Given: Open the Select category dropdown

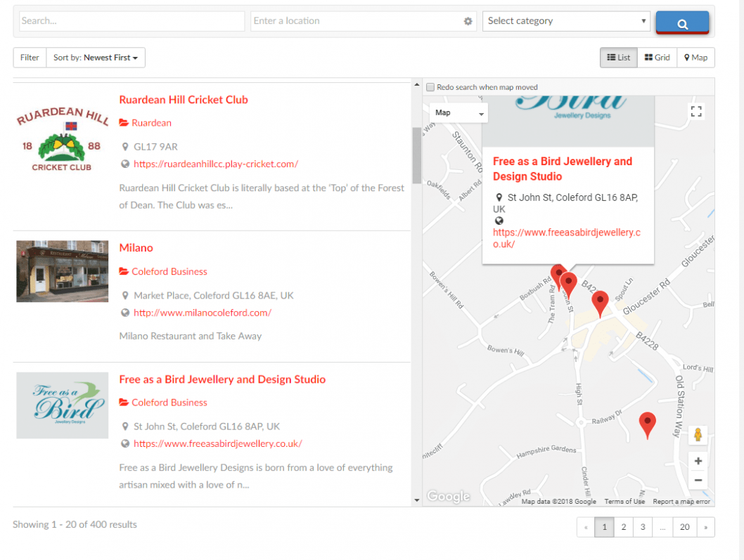Looking at the screenshot, I should (x=566, y=21).
